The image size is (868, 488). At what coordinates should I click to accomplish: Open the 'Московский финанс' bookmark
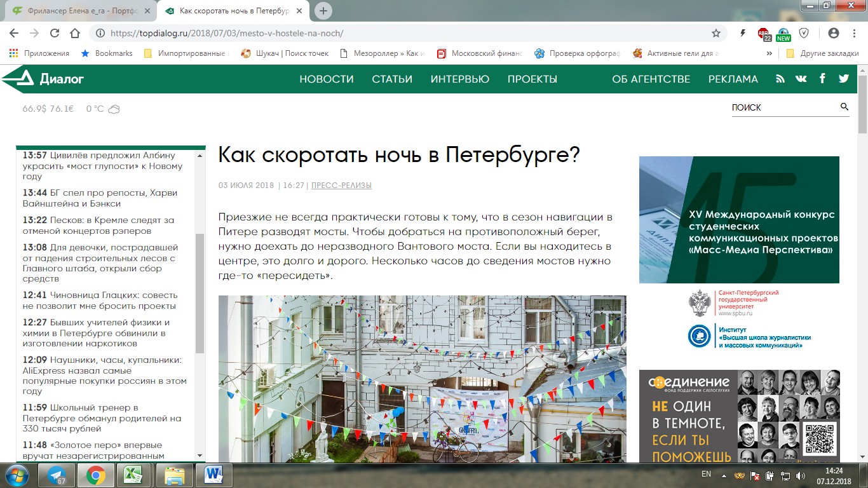[480, 53]
